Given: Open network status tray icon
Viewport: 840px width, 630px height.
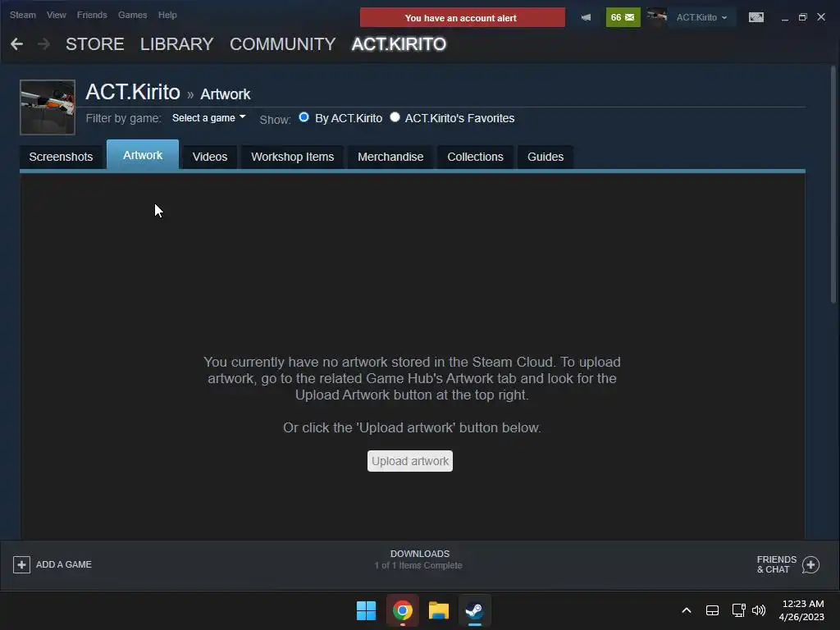Looking at the screenshot, I should 739,610.
